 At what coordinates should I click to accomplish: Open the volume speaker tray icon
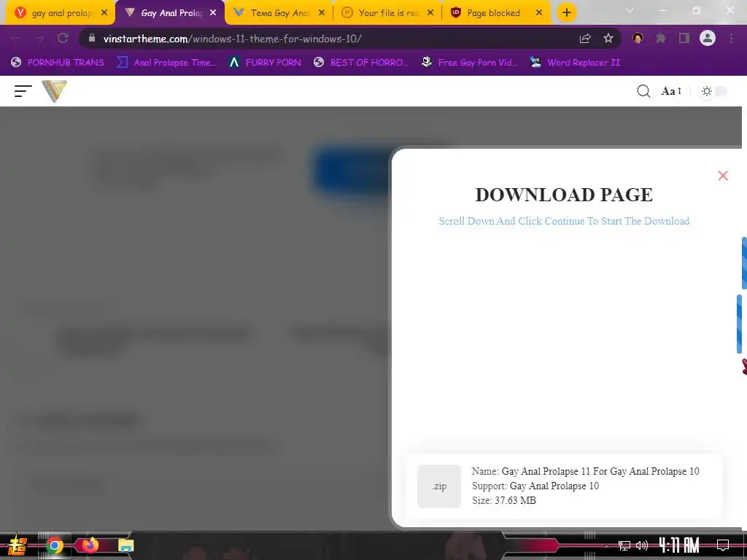tap(642, 545)
